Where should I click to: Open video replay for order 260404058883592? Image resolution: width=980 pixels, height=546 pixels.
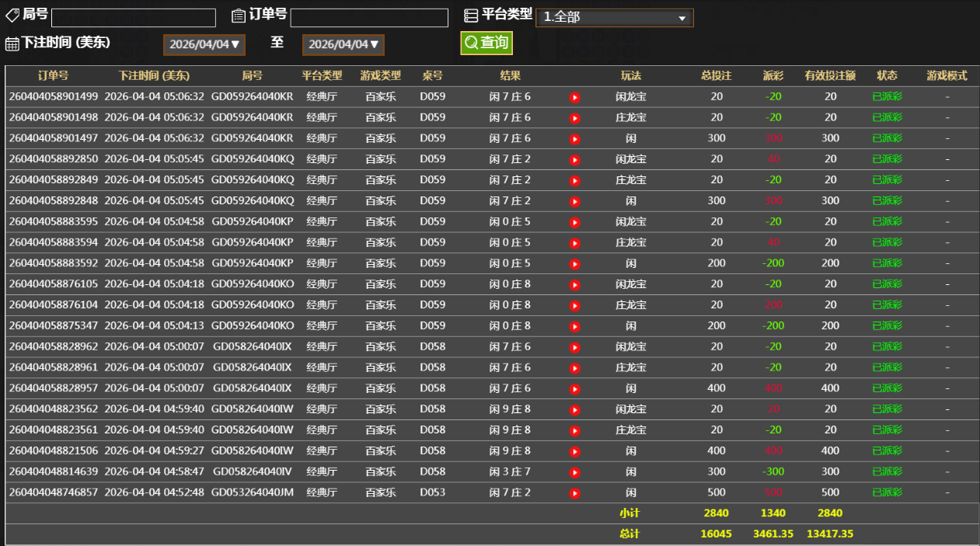(x=574, y=264)
